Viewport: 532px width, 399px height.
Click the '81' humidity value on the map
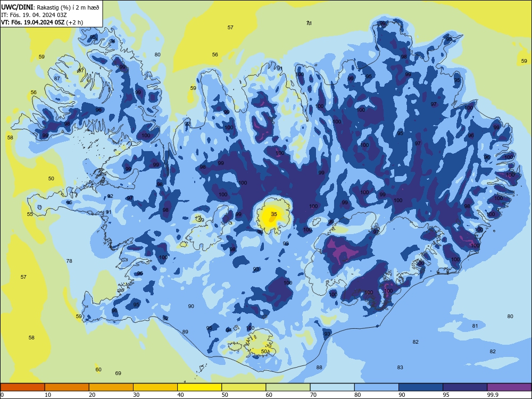point(475,326)
